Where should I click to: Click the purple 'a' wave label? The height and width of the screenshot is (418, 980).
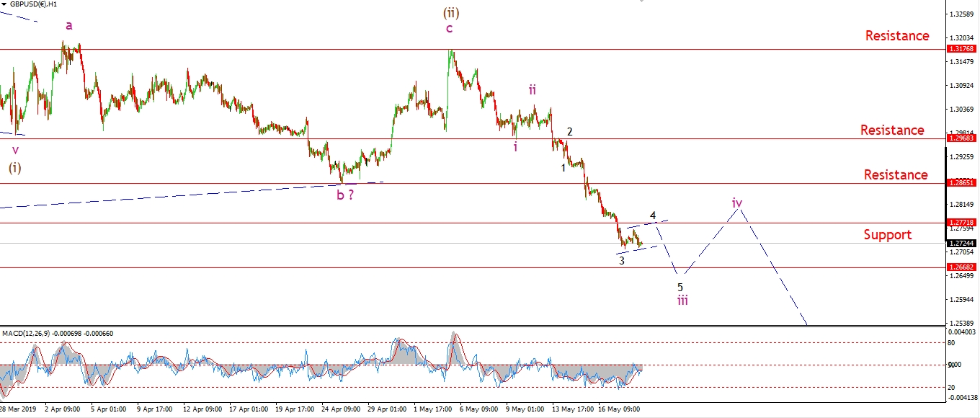coord(69,25)
